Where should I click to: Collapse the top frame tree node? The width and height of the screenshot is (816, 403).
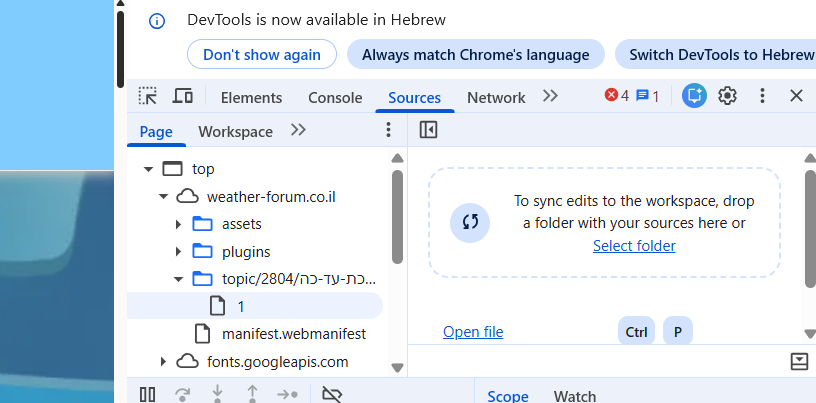(x=149, y=169)
